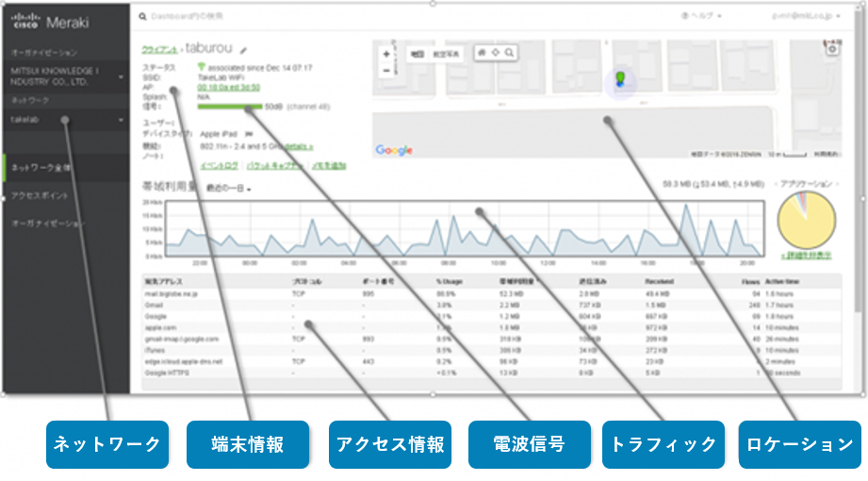The width and height of the screenshot is (868, 481).
Task: Click the Cisco Meraki logo
Action: (49, 23)
